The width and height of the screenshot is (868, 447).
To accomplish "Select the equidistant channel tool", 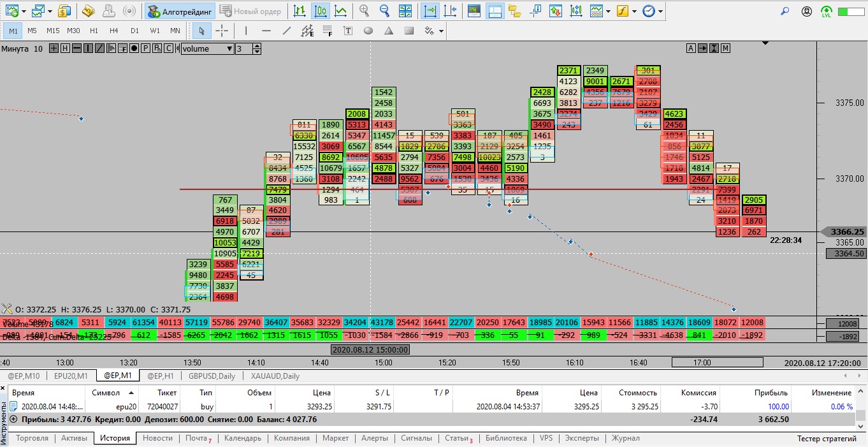I will click(307, 31).
